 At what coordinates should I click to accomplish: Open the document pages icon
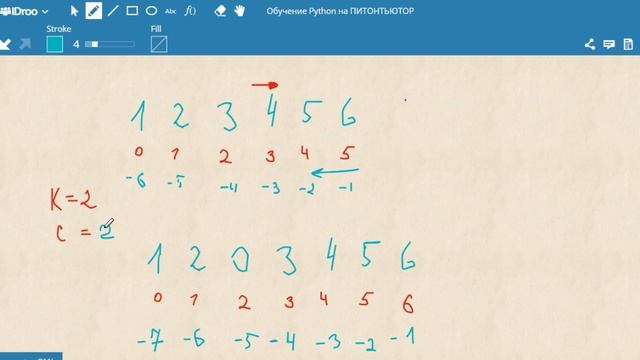coord(629,44)
